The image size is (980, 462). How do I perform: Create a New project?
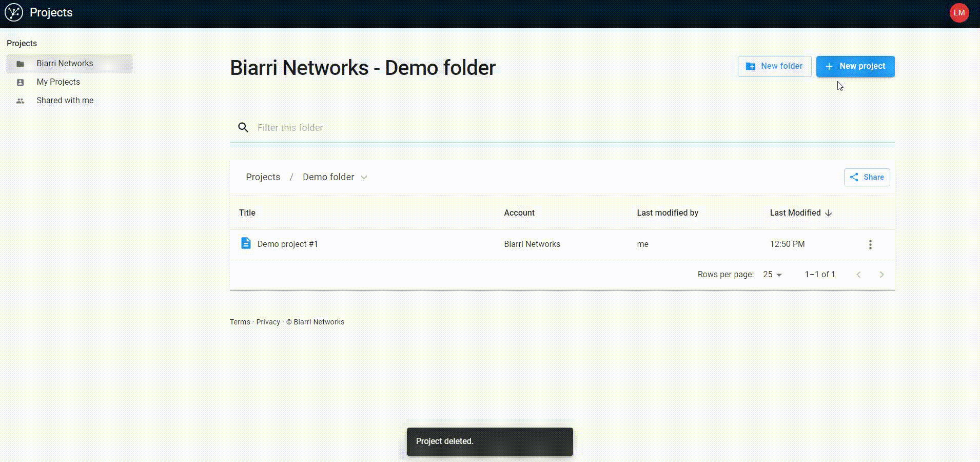click(x=855, y=66)
